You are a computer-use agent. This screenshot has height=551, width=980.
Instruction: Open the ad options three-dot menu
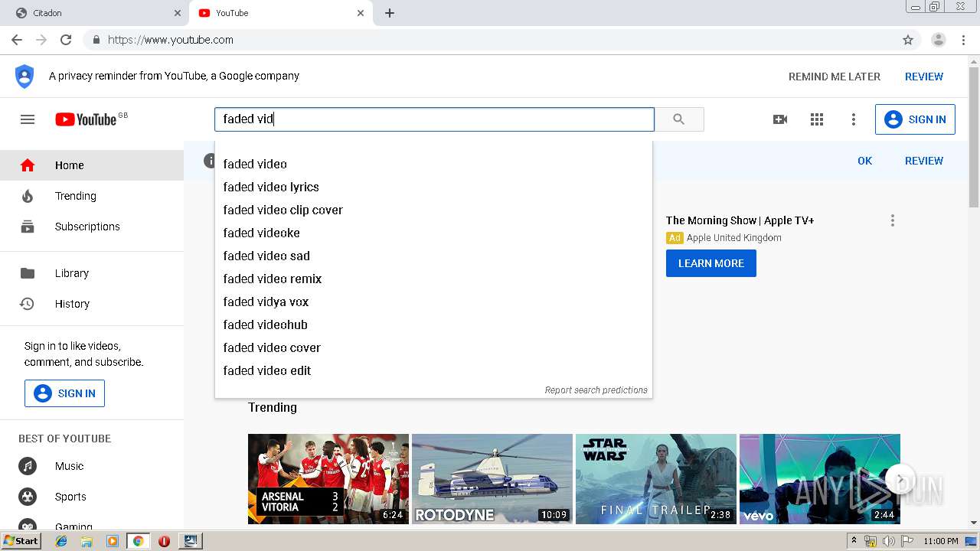(892, 220)
